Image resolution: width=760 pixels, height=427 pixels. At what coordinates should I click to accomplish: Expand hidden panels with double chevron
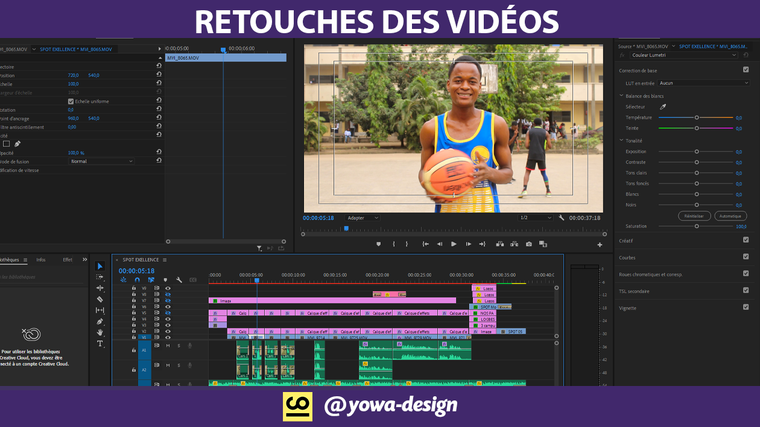coord(85,260)
